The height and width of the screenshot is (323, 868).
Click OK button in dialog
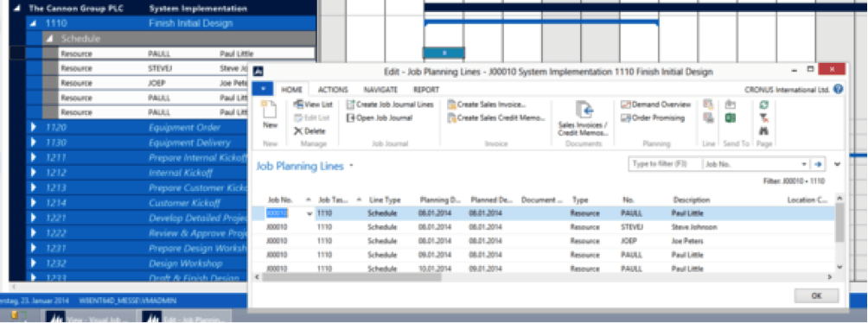[x=816, y=296]
